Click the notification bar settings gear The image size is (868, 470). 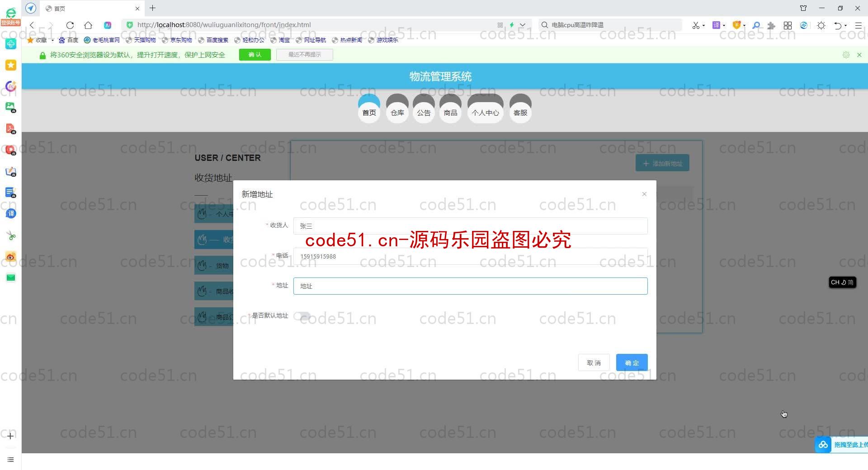pos(846,55)
